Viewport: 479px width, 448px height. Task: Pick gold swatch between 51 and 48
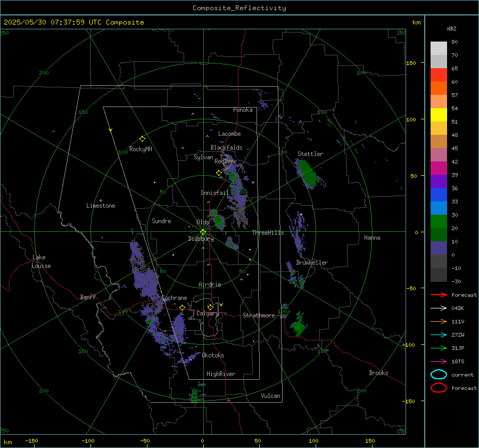[439, 128]
